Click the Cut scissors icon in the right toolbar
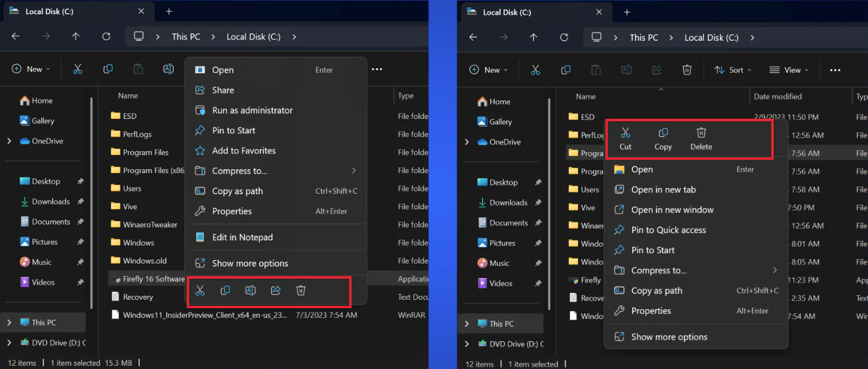Screen dimensions: 868x369 tap(536, 70)
